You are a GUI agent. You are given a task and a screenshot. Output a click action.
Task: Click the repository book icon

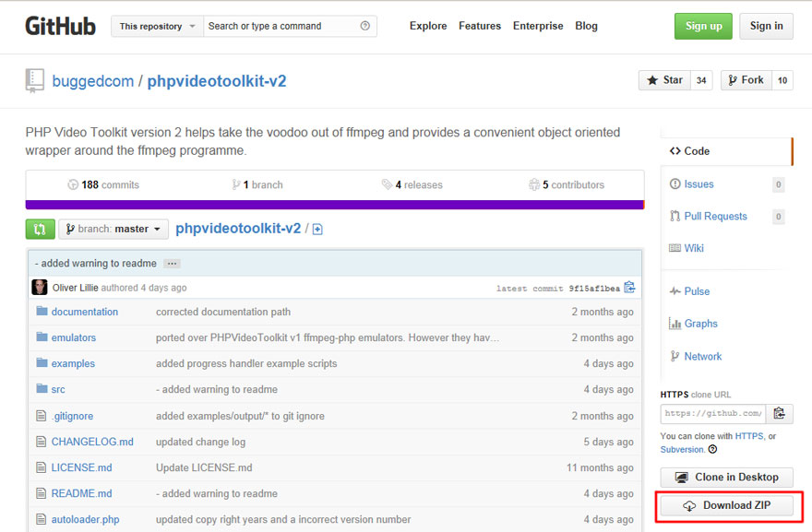pyautogui.click(x=35, y=81)
